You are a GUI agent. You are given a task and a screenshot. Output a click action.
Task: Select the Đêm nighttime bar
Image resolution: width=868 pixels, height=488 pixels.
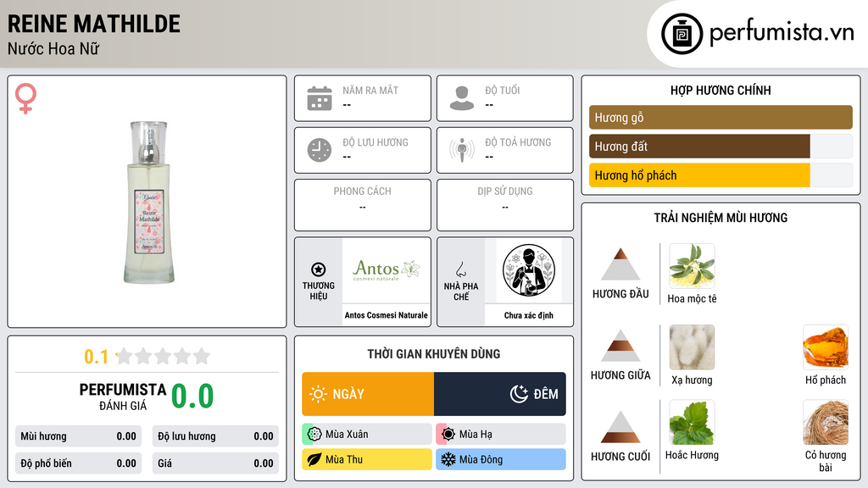500,394
